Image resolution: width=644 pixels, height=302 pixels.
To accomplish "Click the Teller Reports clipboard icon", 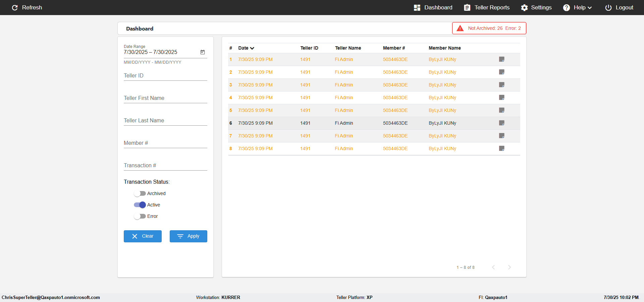I will pos(467,7).
